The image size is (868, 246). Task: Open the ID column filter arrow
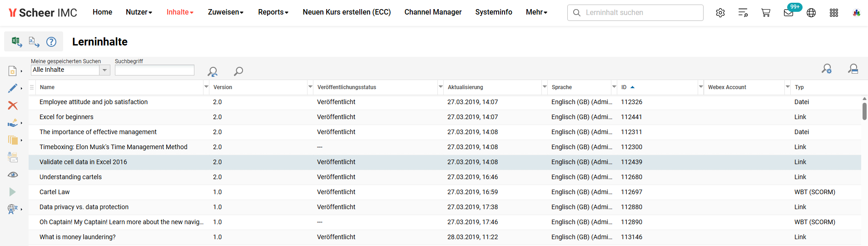(701, 87)
